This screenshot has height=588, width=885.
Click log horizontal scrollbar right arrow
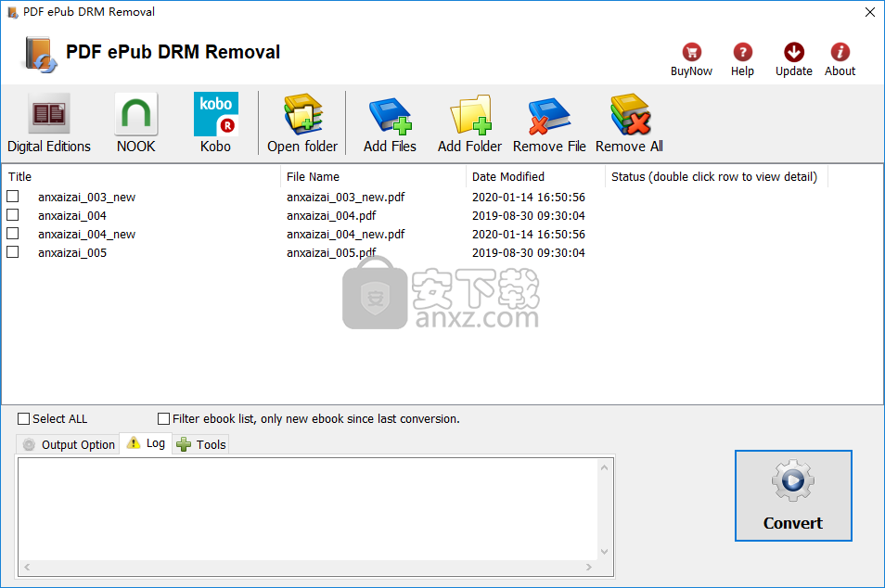(x=589, y=567)
